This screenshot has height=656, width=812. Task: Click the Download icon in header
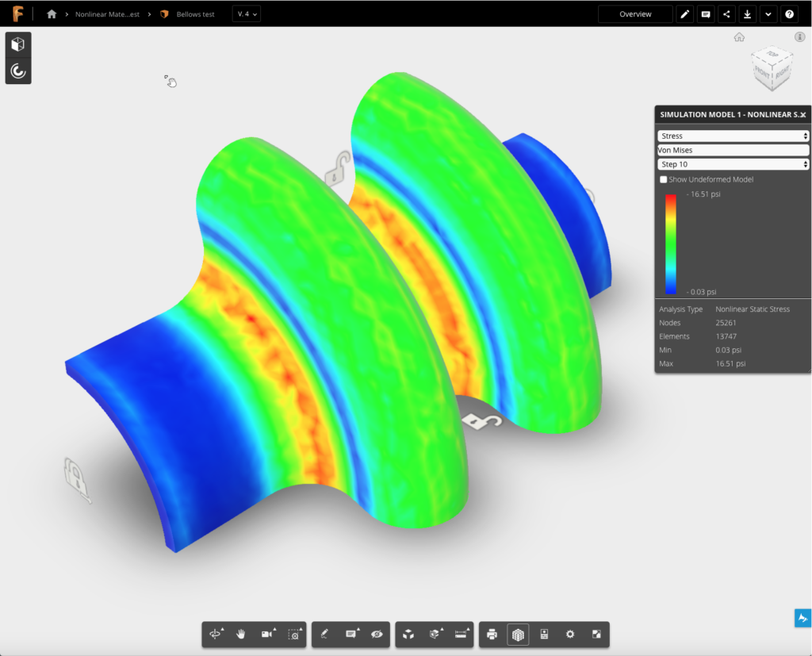[748, 14]
